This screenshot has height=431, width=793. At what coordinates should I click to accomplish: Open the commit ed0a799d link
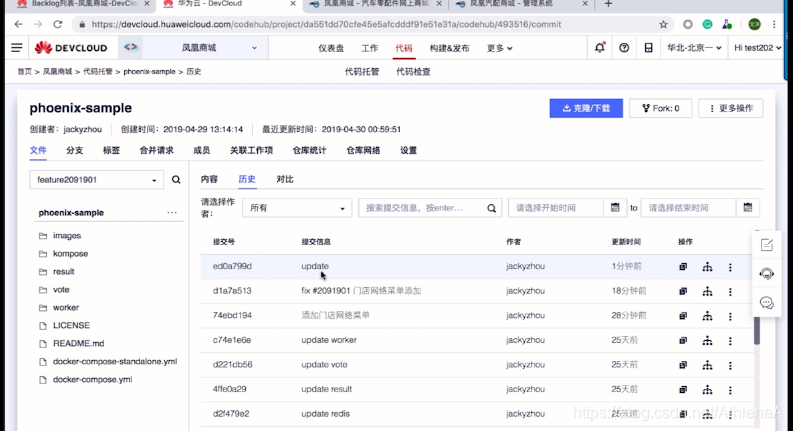(232, 266)
